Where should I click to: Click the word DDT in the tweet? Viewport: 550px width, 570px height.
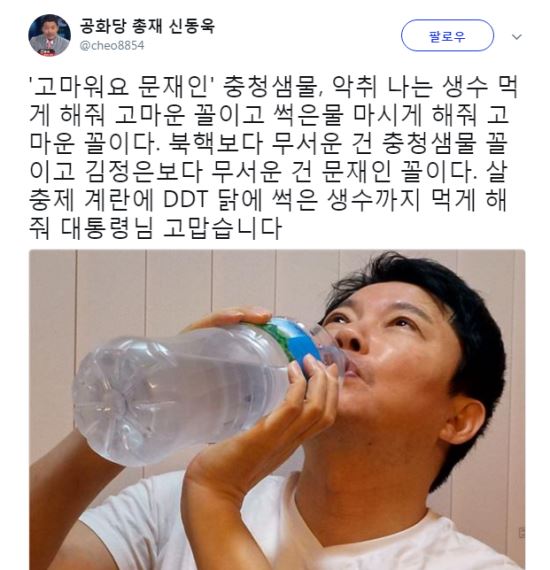click(186, 201)
